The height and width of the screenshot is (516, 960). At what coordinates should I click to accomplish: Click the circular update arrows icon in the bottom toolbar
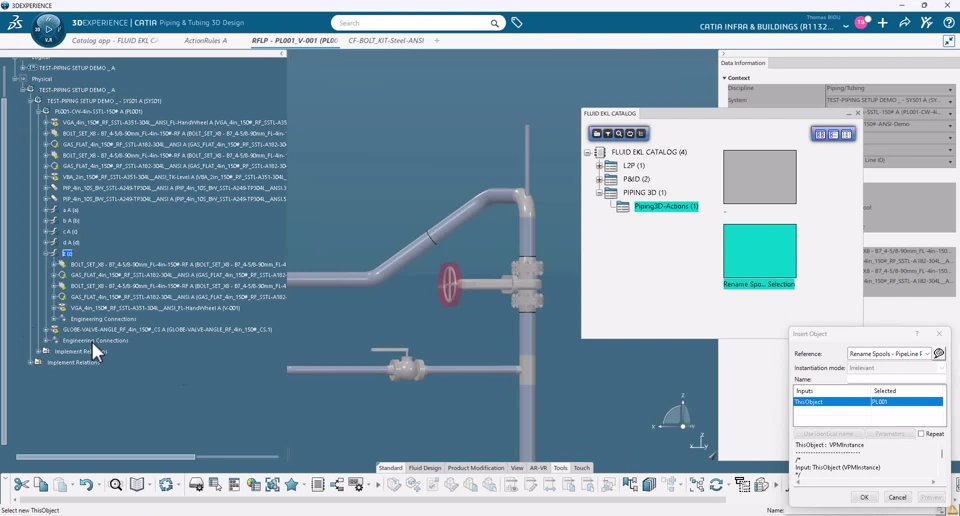(x=166, y=485)
